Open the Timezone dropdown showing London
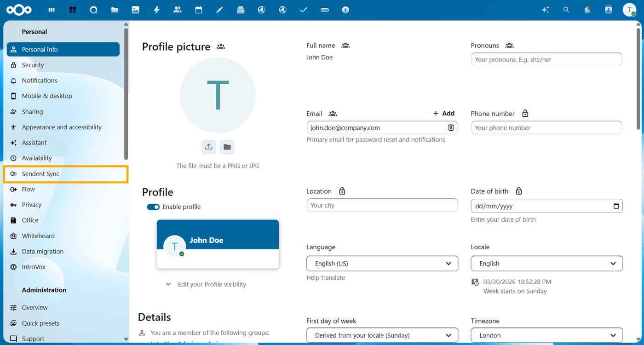Viewport: 644px width, 345px height. point(546,335)
